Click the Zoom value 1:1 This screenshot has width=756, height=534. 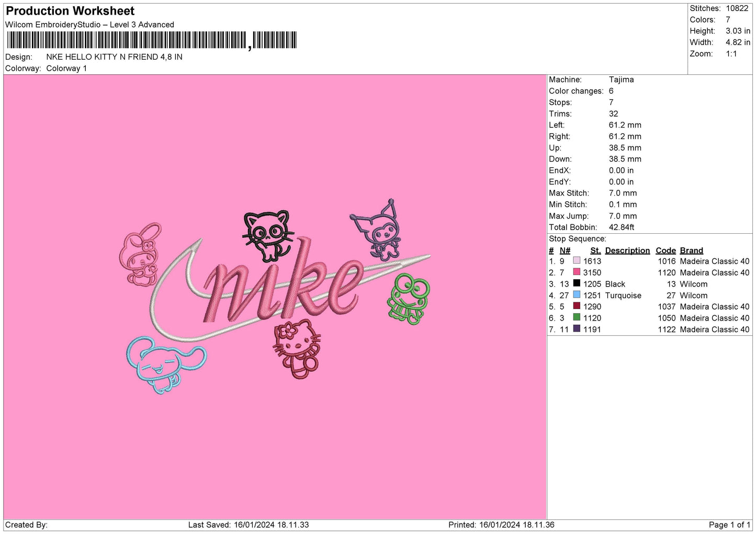pyautogui.click(x=731, y=54)
